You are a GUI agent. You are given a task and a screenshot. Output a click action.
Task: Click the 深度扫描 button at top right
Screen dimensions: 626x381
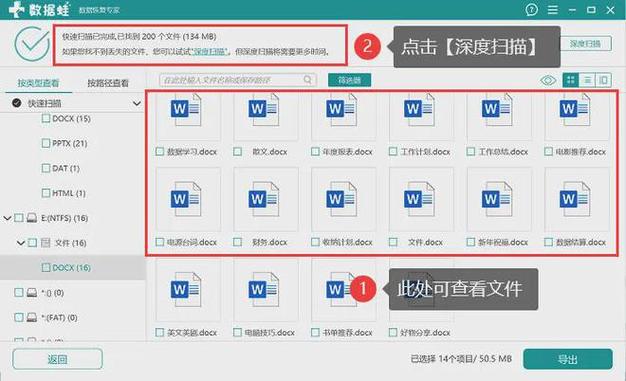[586, 44]
